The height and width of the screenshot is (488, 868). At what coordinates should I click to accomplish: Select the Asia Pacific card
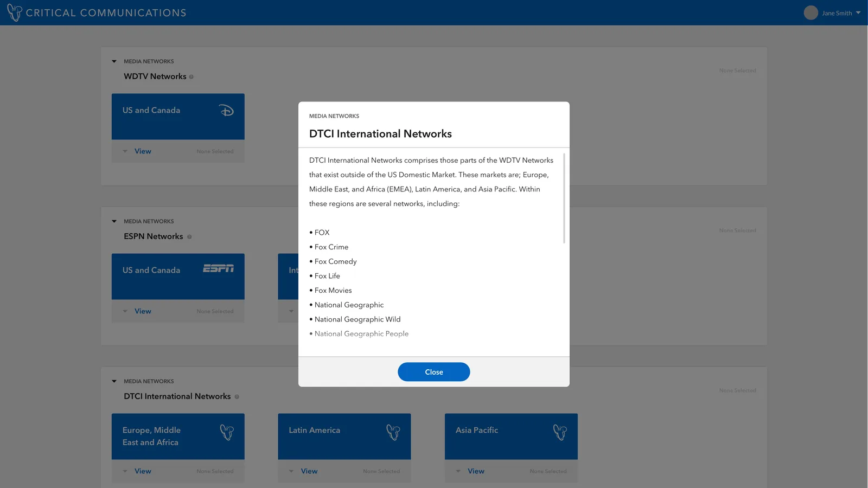(x=511, y=436)
